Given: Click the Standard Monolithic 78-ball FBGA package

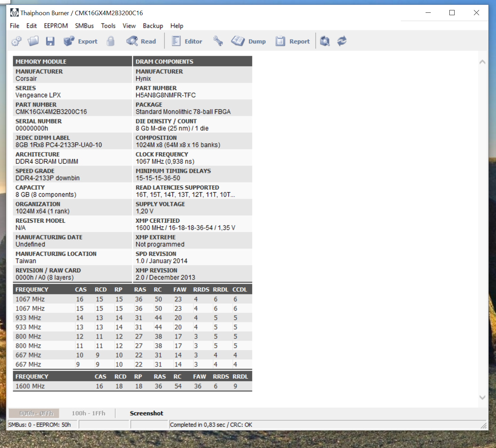Looking at the screenshot, I should [x=183, y=112].
